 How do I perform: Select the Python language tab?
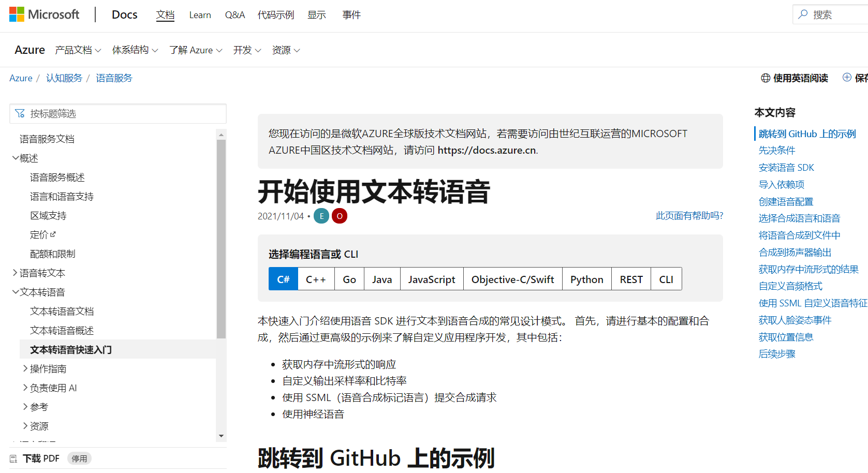(x=587, y=279)
